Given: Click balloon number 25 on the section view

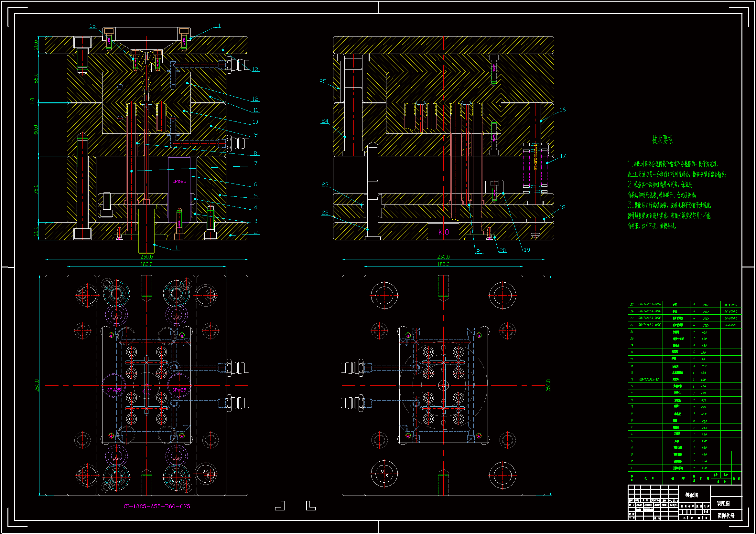Looking at the screenshot, I should click(323, 81).
